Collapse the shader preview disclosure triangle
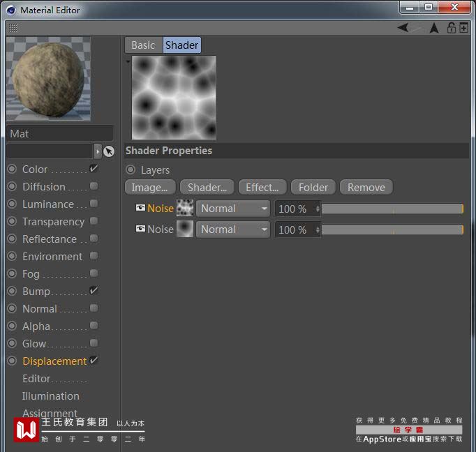The width and height of the screenshot is (476, 452). [x=128, y=61]
